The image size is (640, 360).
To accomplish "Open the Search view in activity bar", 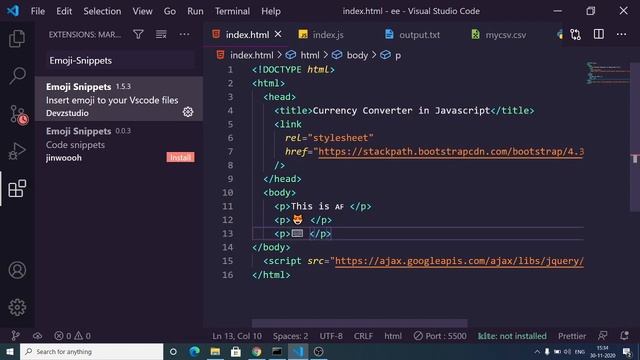I will 17,76.
